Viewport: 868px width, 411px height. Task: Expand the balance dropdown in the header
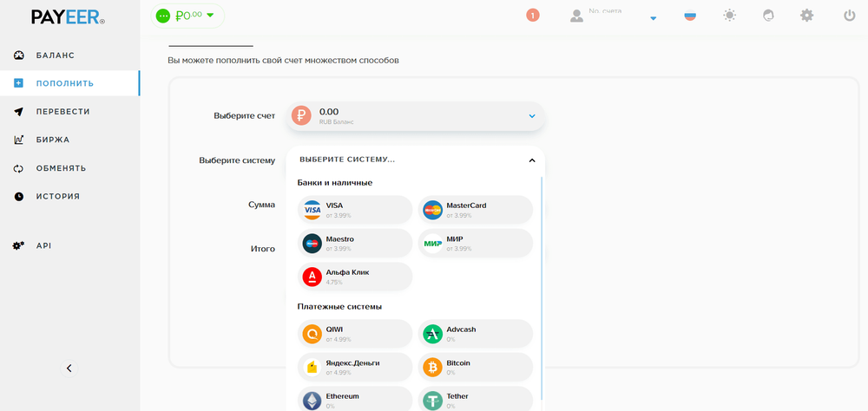tap(210, 16)
